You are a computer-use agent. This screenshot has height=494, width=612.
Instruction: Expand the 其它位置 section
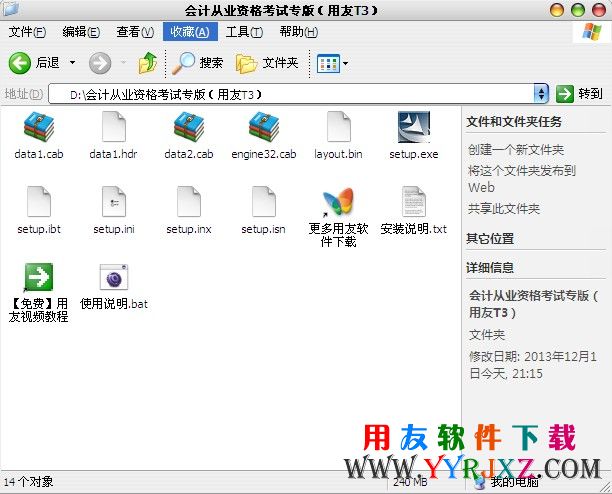click(490, 238)
